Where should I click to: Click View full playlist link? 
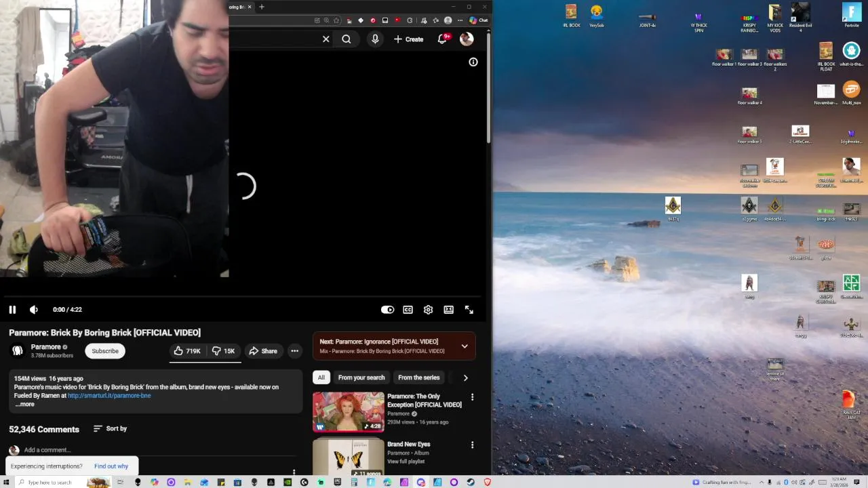tap(406, 462)
